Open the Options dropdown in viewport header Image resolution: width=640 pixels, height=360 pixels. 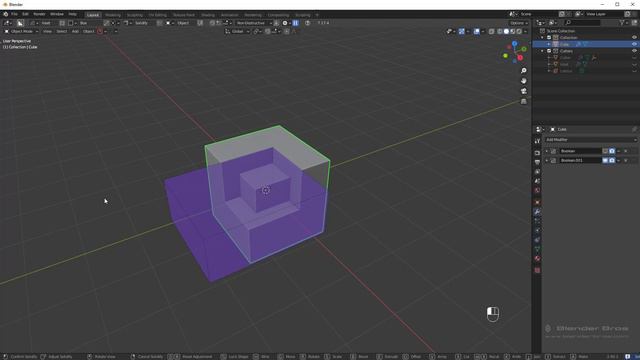pyautogui.click(x=518, y=23)
